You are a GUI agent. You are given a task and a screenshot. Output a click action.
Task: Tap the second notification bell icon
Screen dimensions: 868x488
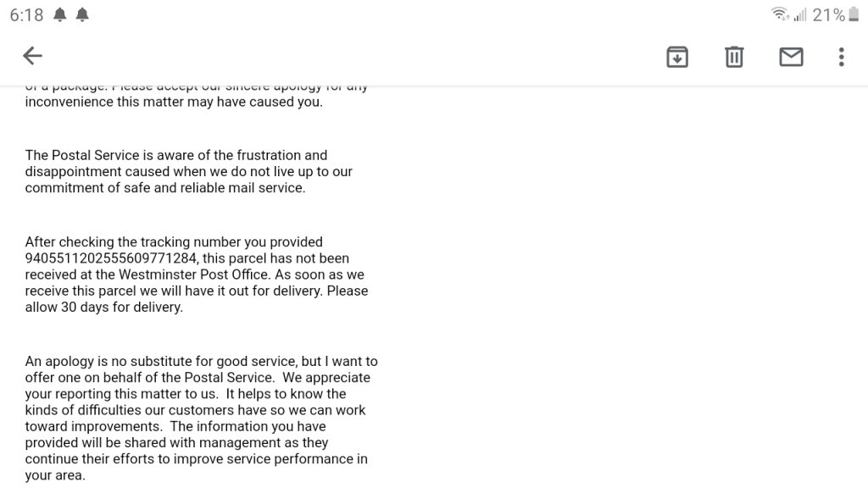(82, 14)
